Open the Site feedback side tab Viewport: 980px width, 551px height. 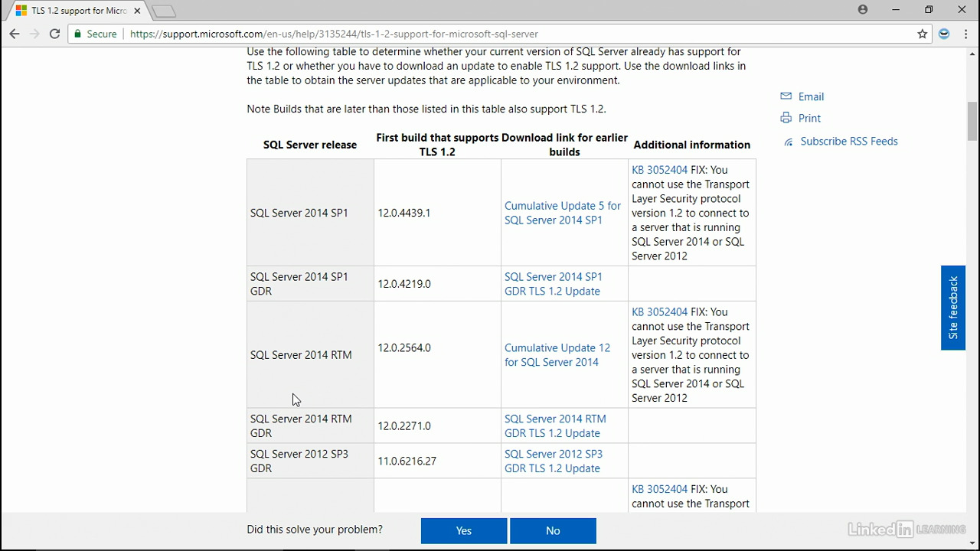(953, 308)
